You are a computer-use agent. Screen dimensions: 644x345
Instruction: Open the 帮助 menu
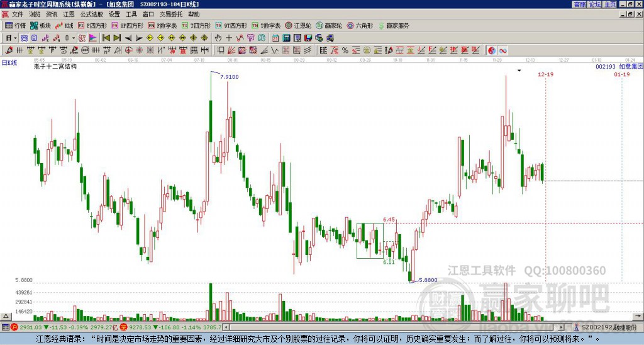pos(194,14)
